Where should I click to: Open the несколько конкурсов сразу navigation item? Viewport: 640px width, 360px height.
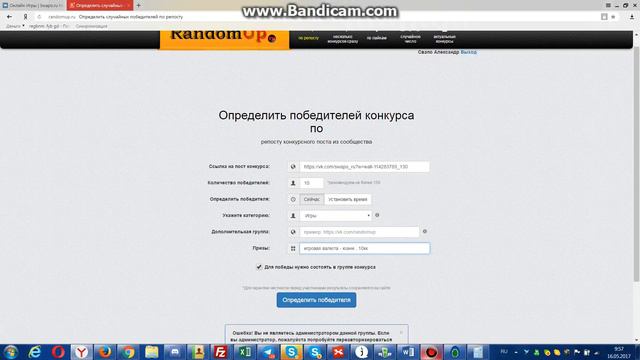(343, 39)
